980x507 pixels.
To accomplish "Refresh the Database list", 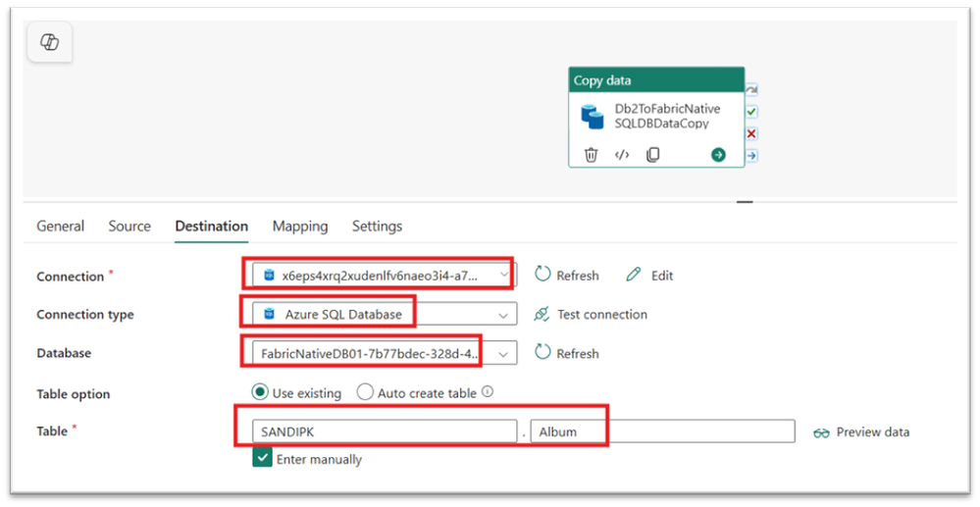I will pos(567,354).
